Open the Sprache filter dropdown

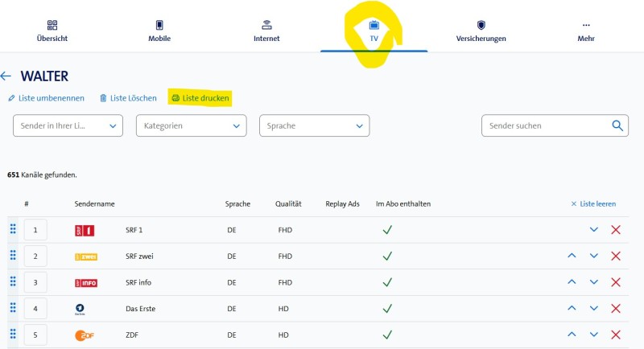click(x=314, y=125)
